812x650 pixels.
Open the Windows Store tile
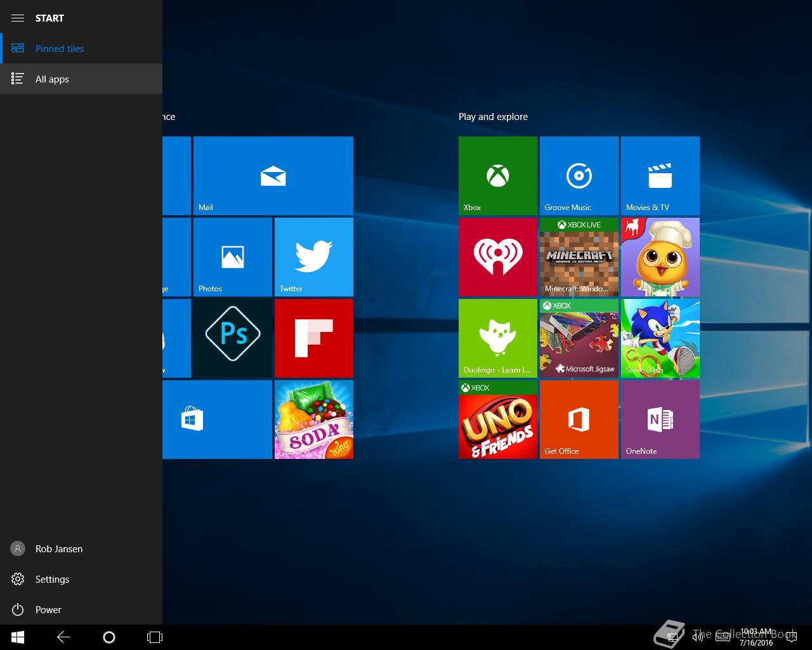coord(217,420)
